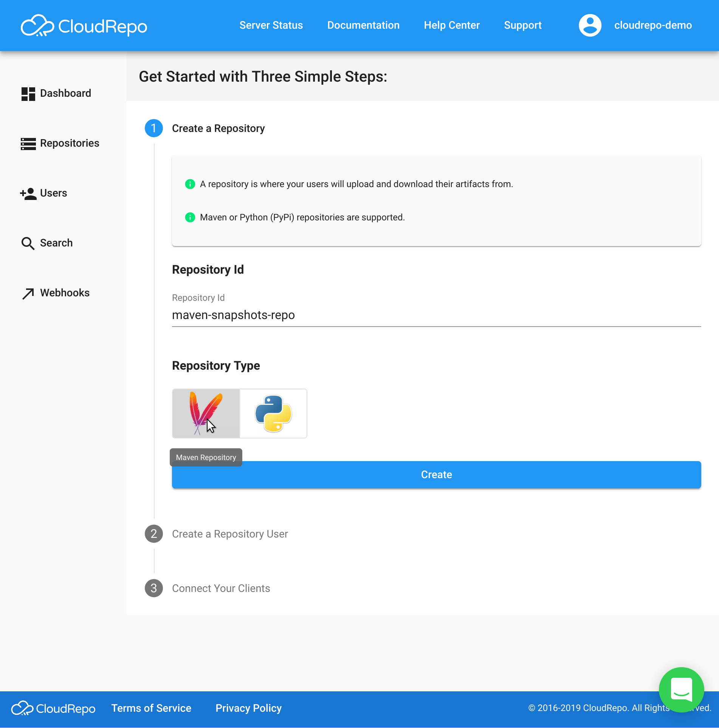Click the Webhooks arrow icon
Screen dimensions: 719x728
click(28, 293)
